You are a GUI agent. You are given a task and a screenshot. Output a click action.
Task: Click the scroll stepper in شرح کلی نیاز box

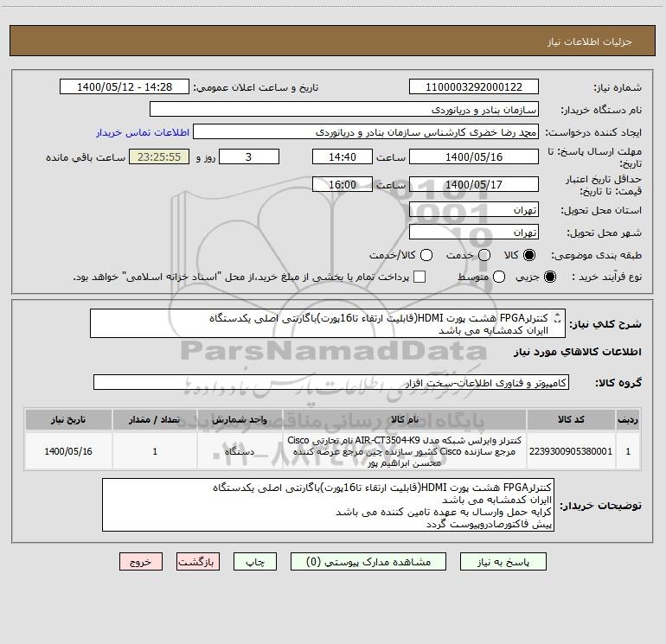click(558, 317)
